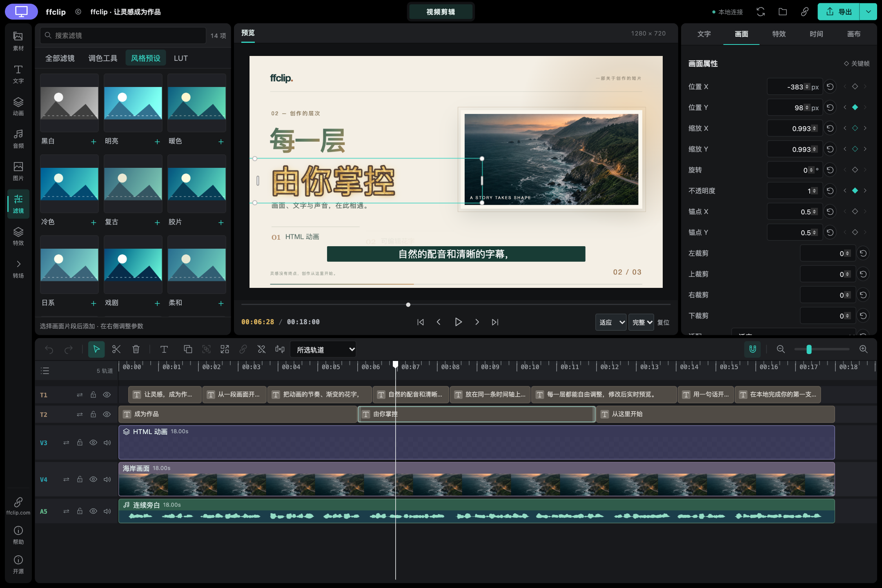
Task: Open project folder icon in top bar
Action: (x=782, y=12)
